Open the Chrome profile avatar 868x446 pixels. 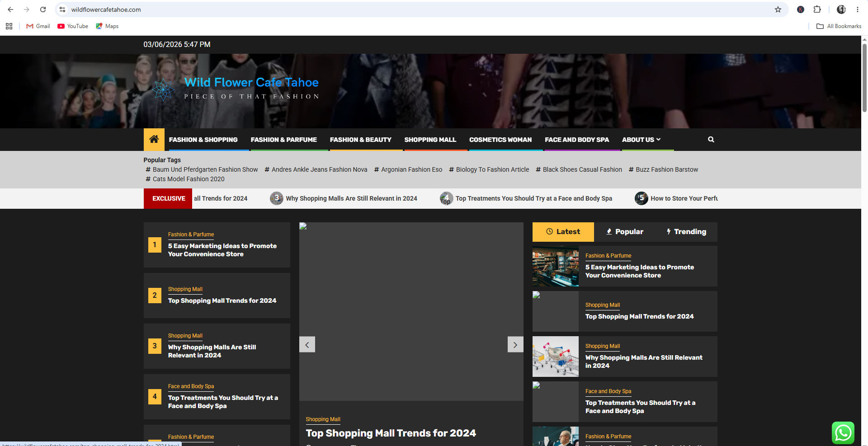(841, 9)
